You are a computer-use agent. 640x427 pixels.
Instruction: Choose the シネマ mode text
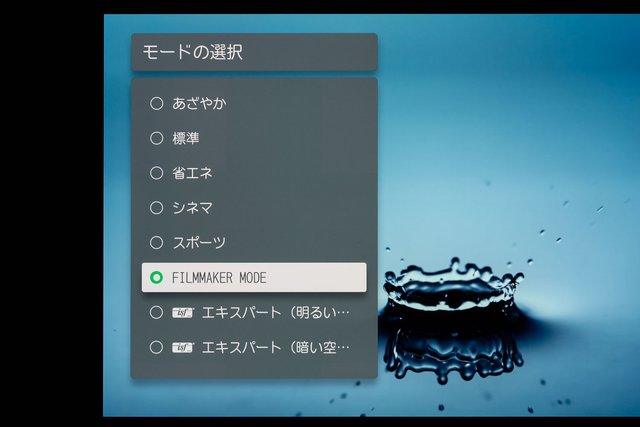(x=192, y=208)
